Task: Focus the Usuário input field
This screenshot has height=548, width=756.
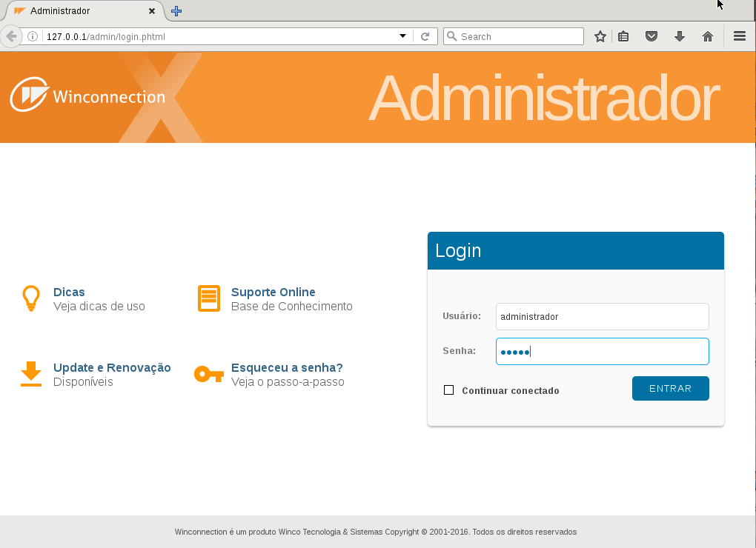Action: pyautogui.click(x=602, y=316)
